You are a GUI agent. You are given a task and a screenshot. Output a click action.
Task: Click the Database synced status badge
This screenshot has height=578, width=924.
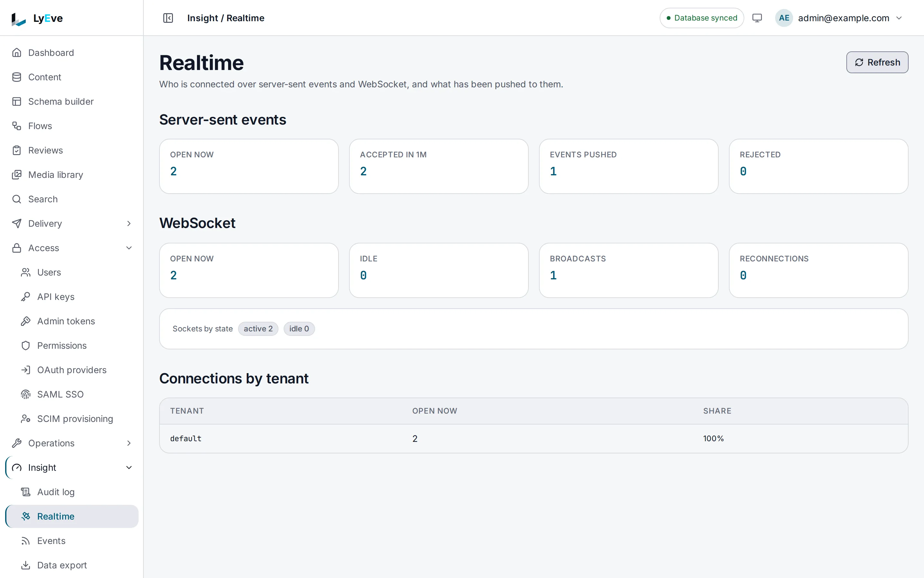click(x=701, y=18)
